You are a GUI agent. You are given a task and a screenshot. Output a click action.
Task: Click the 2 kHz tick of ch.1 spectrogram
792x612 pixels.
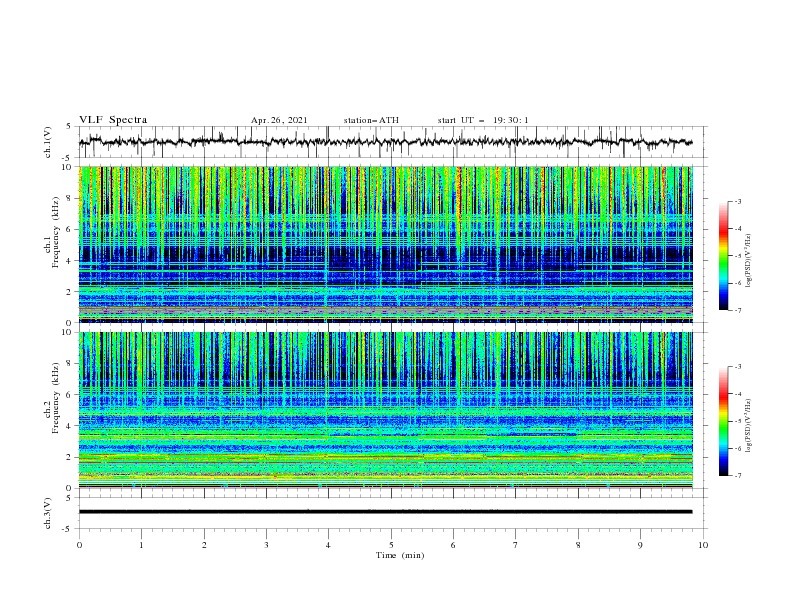[70, 292]
